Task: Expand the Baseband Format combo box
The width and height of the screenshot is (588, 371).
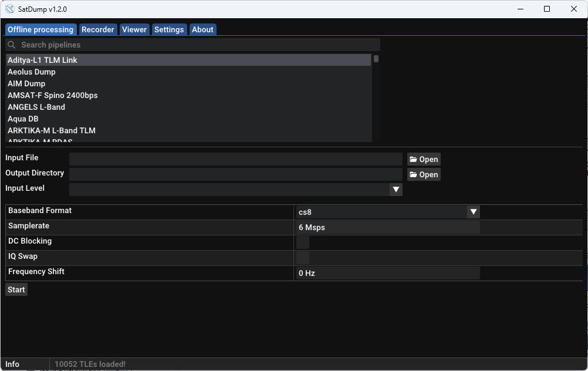Action: (x=387, y=212)
